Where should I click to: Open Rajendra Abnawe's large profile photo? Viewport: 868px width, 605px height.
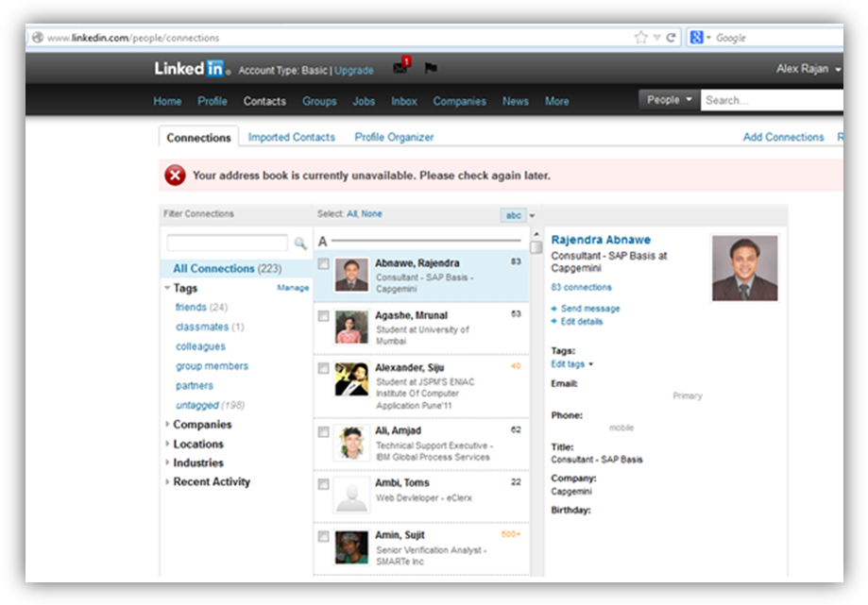[744, 268]
